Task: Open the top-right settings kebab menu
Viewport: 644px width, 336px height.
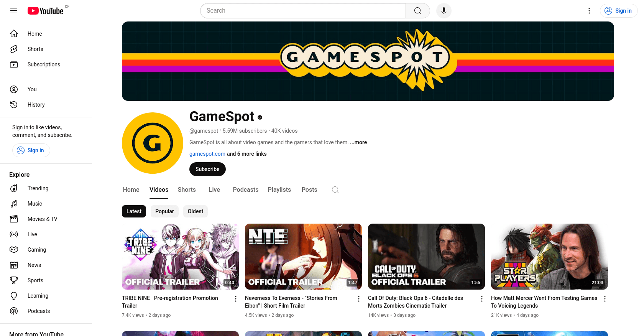Action: tap(589, 11)
